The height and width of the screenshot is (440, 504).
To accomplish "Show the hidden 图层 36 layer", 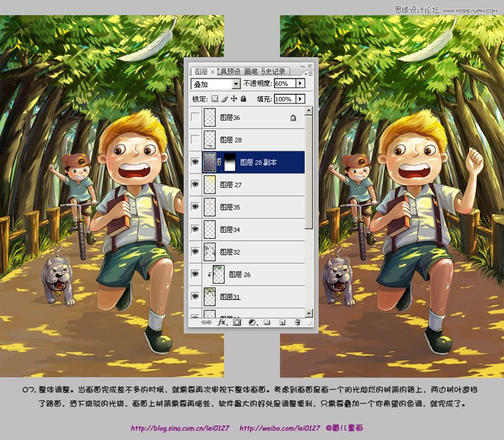I will tap(195, 119).
